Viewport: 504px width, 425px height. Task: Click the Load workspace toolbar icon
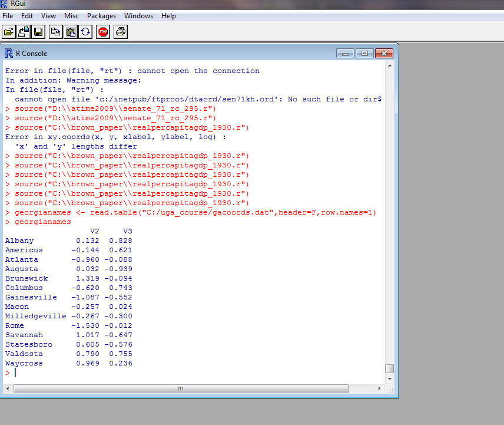click(24, 31)
